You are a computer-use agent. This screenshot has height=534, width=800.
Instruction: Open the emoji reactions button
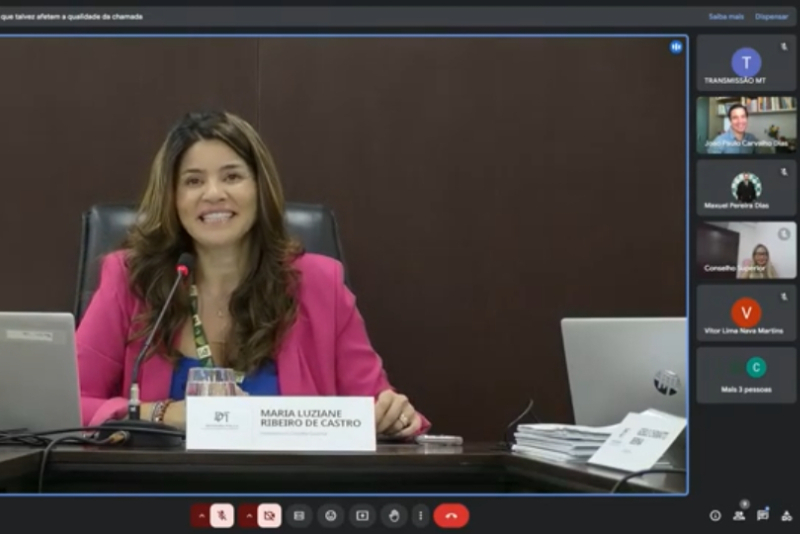coord(330,515)
